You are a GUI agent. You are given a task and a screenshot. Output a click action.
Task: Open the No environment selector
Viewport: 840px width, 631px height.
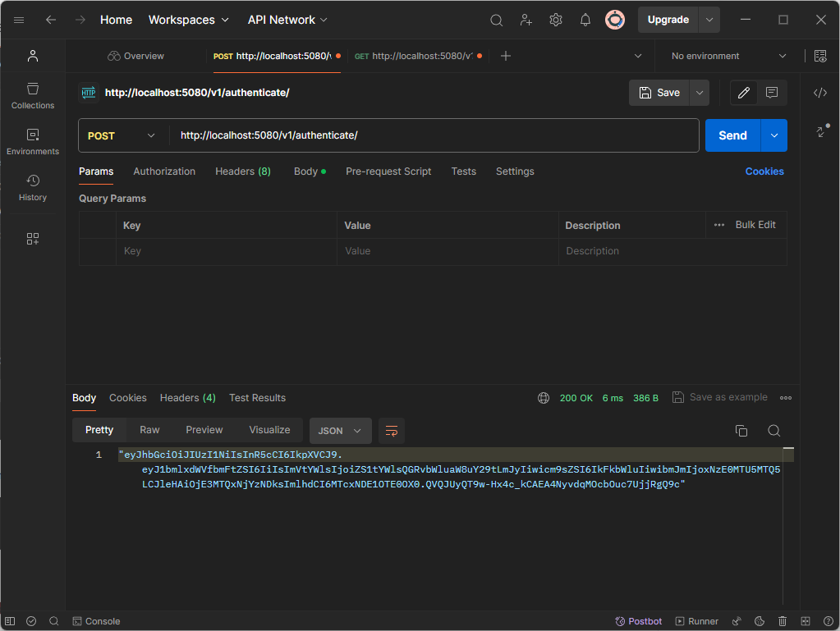point(728,56)
